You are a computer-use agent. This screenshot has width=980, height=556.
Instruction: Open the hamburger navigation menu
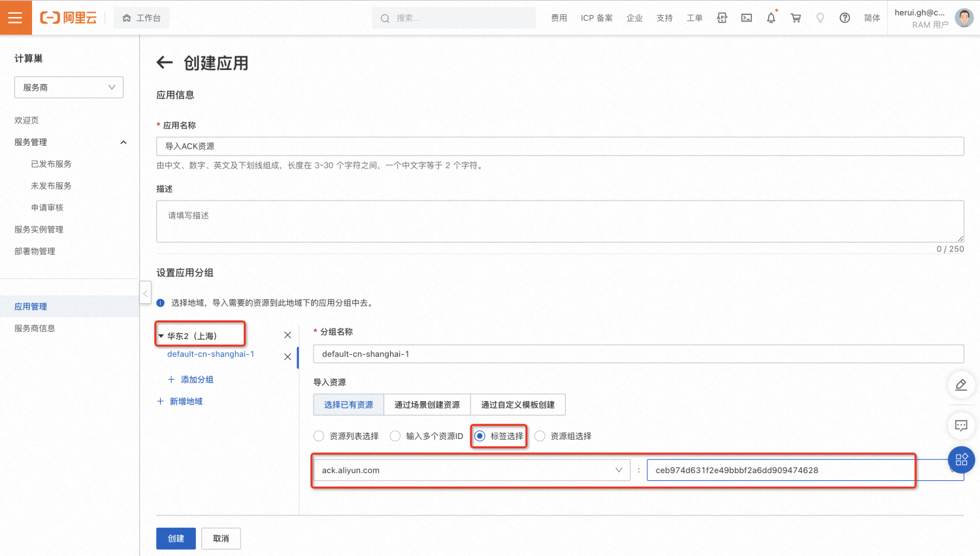pyautogui.click(x=16, y=18)
